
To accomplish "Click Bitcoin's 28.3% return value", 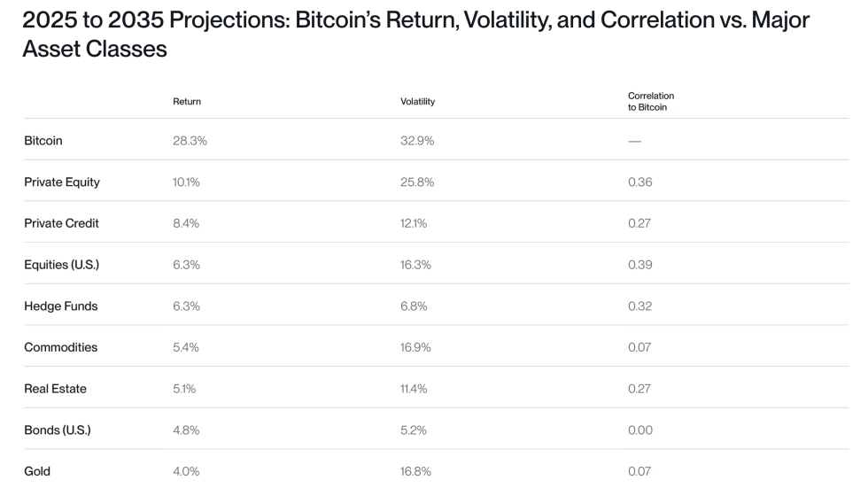I will 190,141.
